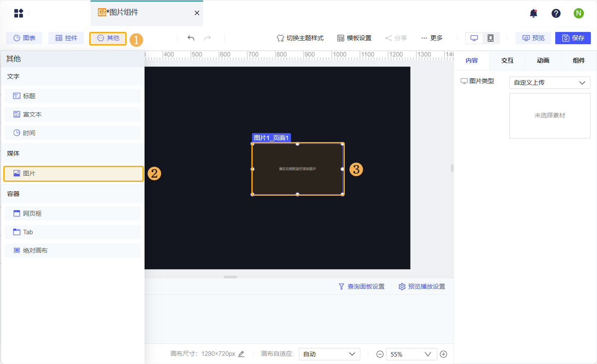Switch to desktop layout view
Screen dimensions: 597x364
[474, 38]
